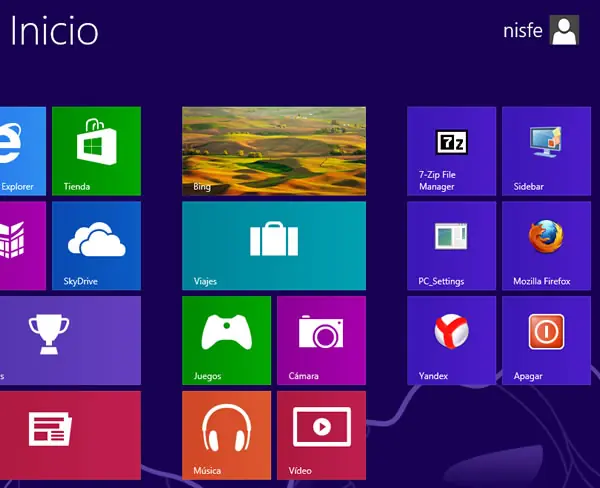Launch the Yandex browser tile
Image resolution: width=600 pixels, height=488 pixels.
452,340
